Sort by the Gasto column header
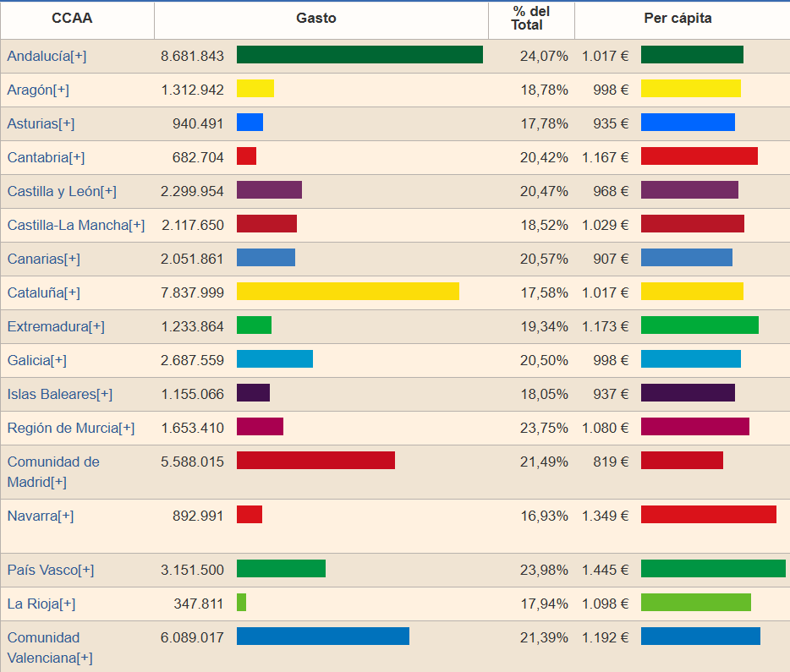This screenshot has height=672, width=790. click(x=315, y=18)
